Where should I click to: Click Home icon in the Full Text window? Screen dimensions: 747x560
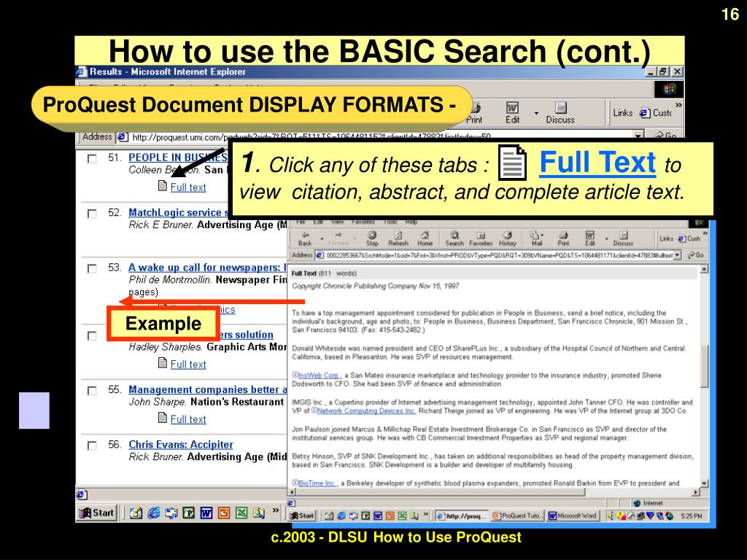[x=425, y=238]
